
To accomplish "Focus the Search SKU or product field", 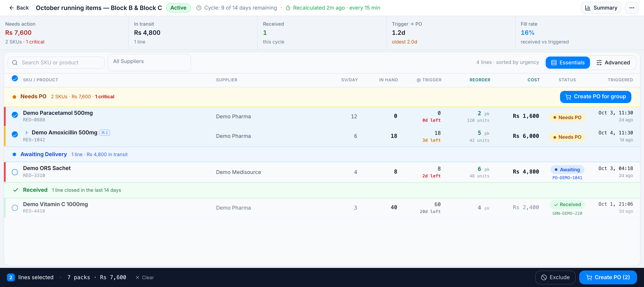I will [56, 62].
